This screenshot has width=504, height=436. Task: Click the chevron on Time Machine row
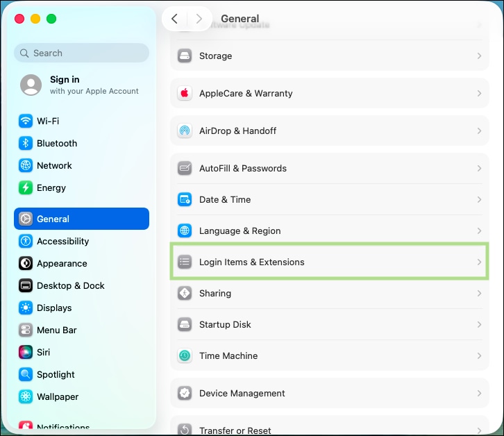coord(479,355)
